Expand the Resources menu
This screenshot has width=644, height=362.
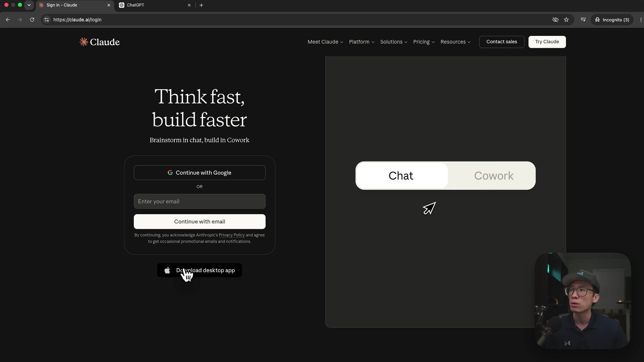click(x=455, y=42)
